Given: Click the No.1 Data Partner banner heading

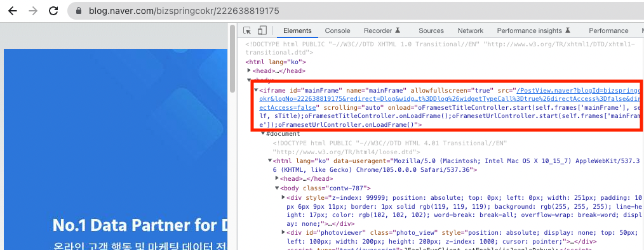Looking at the screenshot, I should [x=140, y=225].
